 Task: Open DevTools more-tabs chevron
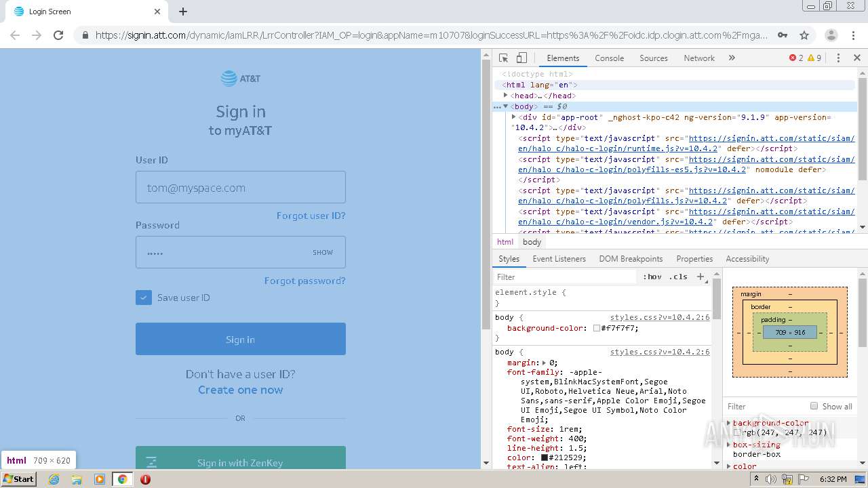[732, 58]
